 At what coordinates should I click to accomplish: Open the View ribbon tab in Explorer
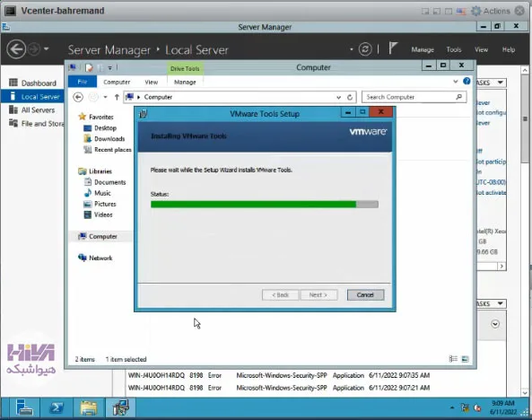click(152, 82)
